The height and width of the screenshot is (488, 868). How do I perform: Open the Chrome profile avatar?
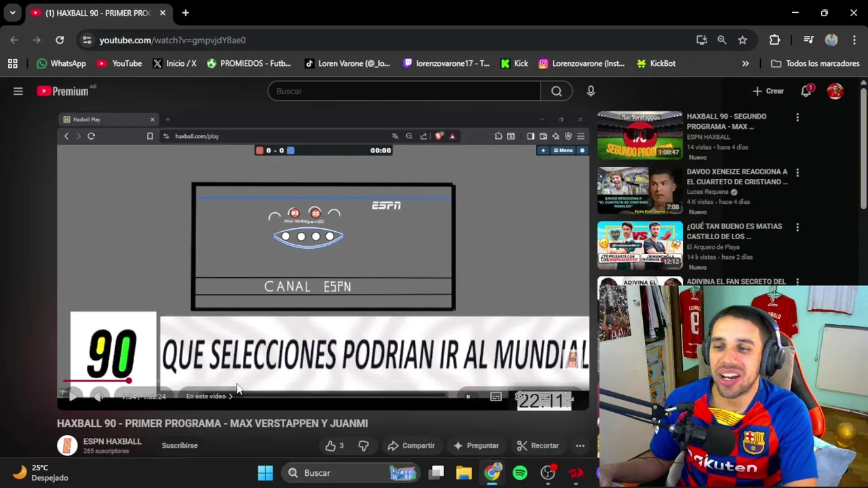tap(831, 40)
